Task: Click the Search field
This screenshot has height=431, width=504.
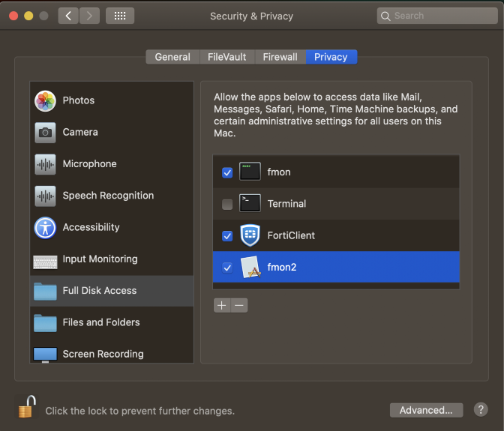Action: coord(437,16)
